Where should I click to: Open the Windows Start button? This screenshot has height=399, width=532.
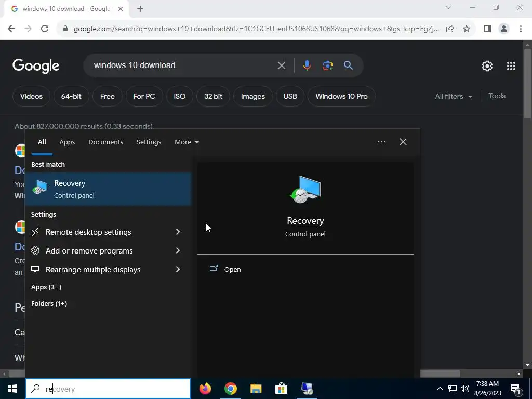pos(12,389)
